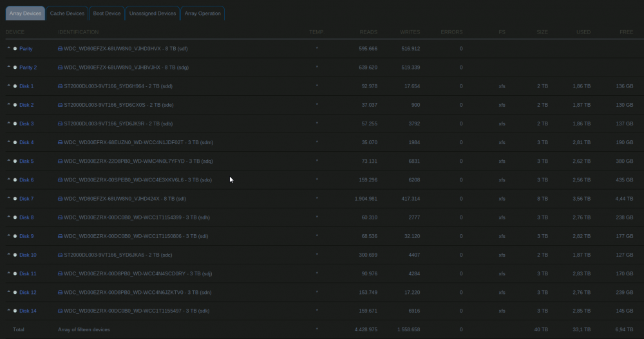644x339 pixels.
Task: Toggle the spin arrow for Disk 10
Action: 8,255
